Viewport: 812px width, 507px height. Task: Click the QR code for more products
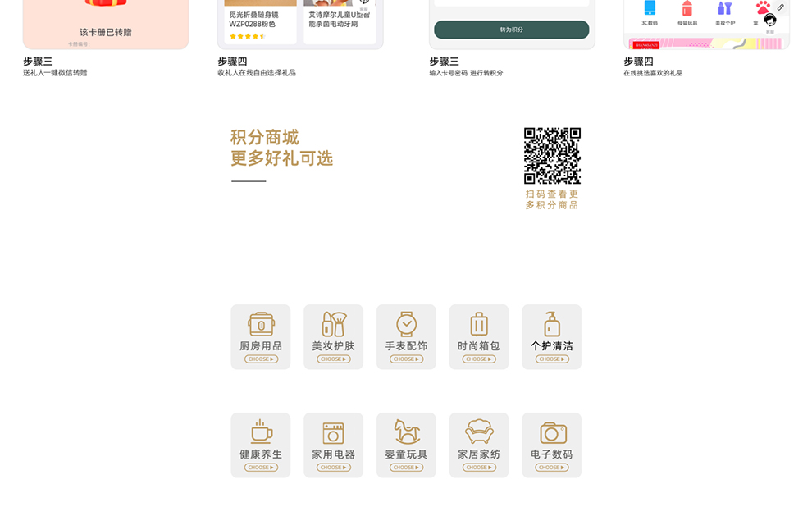[x=552, y=156]
